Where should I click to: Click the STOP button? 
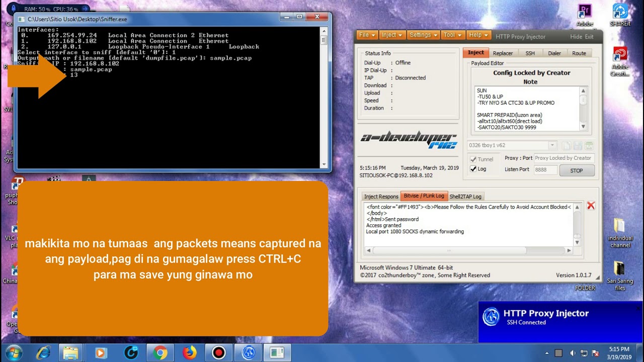pyautogui.click(x=577, y=170)
